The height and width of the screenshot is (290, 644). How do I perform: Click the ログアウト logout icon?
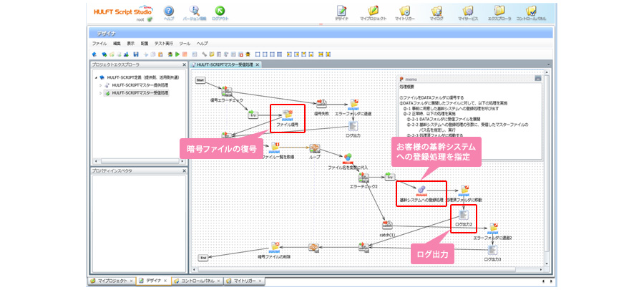[x=220, y=11]
